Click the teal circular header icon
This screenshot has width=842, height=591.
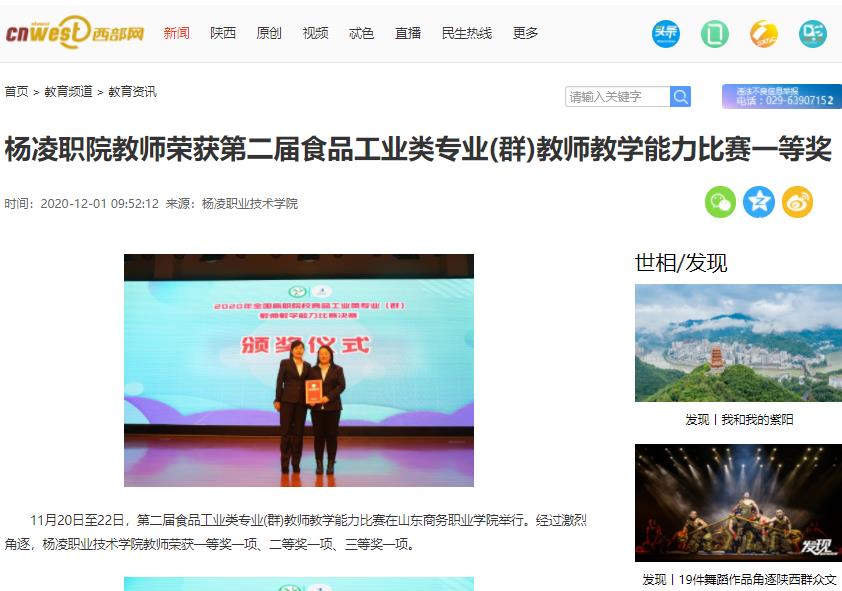click(812, 34)
